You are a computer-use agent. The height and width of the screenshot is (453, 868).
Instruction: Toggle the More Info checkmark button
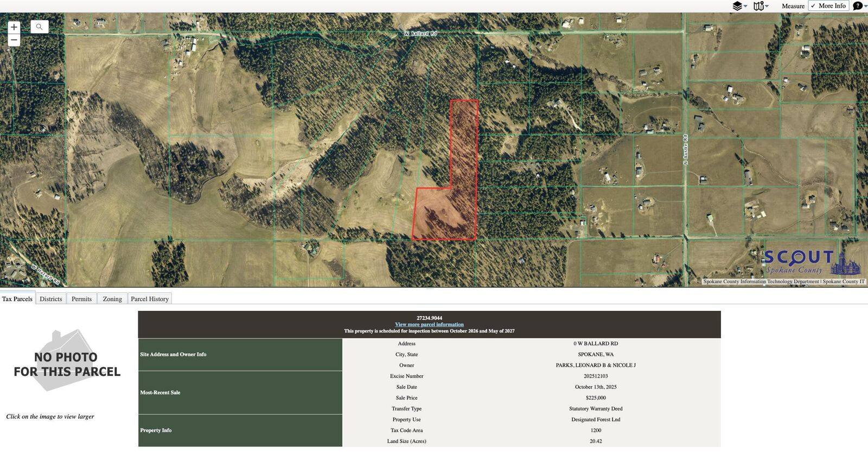828,5
